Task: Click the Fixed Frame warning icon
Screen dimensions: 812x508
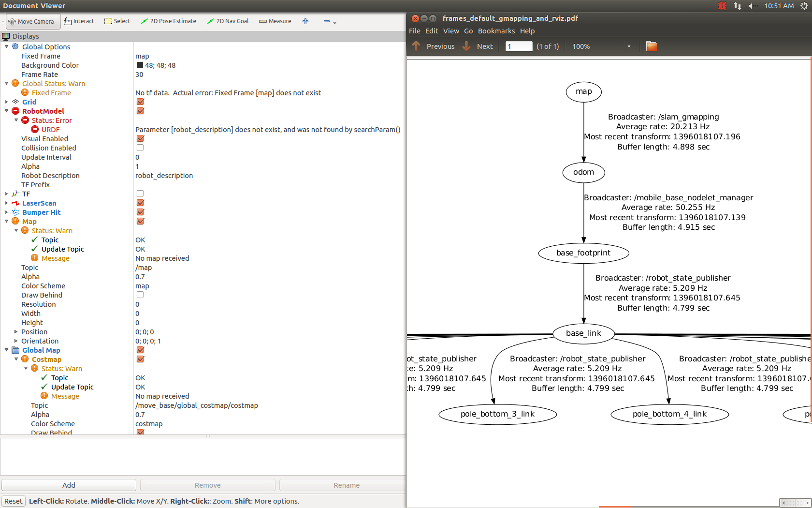Action: click(25, 92)
